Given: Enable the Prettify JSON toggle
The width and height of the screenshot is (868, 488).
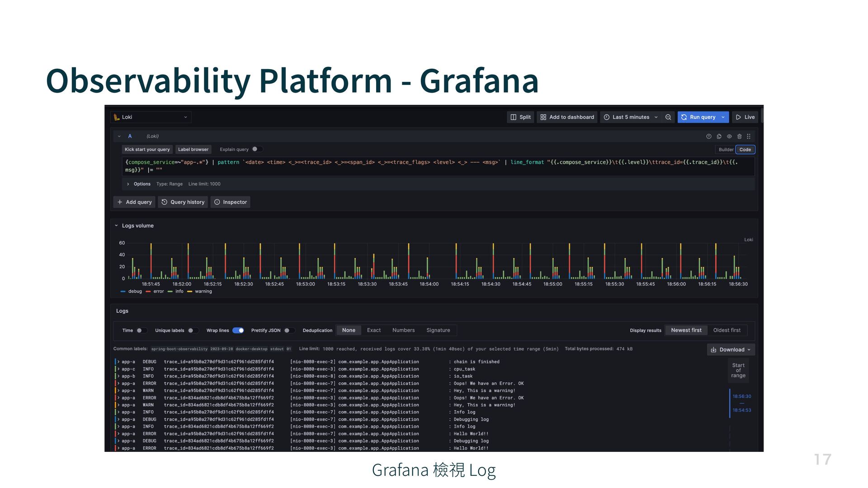Looking at the screenshot, I should pyautogui.click(x=288, y=330).
